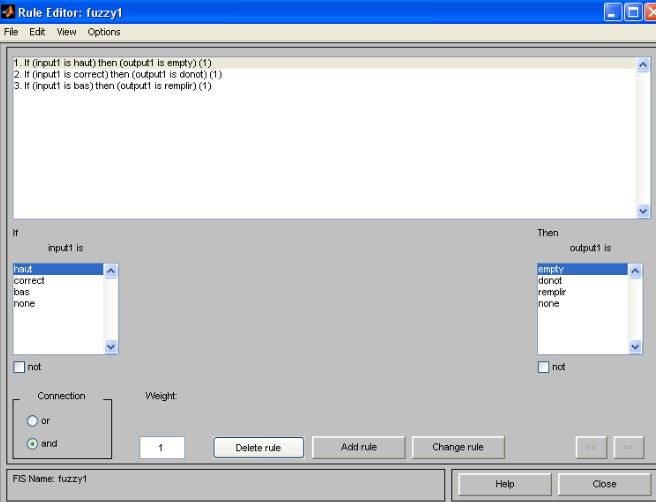This screenshot has width=656, height=502.
Task: Select the 'and' connection radio button
Action: 33,442
